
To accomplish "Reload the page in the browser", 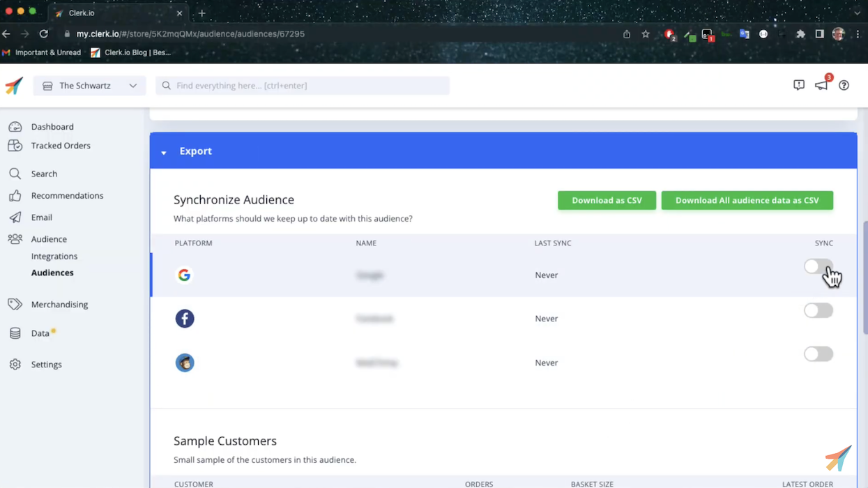I will point(44,33).
